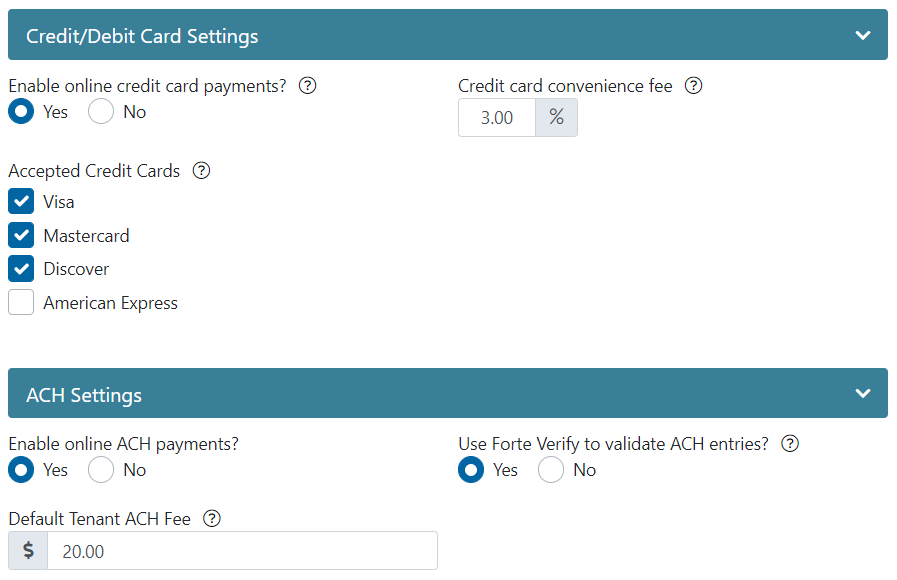Click the percent sign fee unit addon
The image size is (897, 580).
pyautogui.click(x=557, y=118)
